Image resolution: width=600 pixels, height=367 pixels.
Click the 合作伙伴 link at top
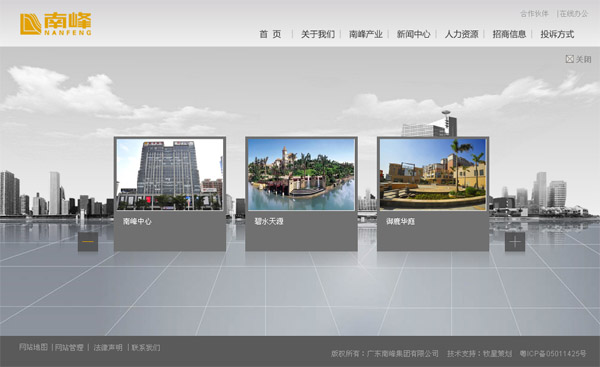[x=534, y=14]
